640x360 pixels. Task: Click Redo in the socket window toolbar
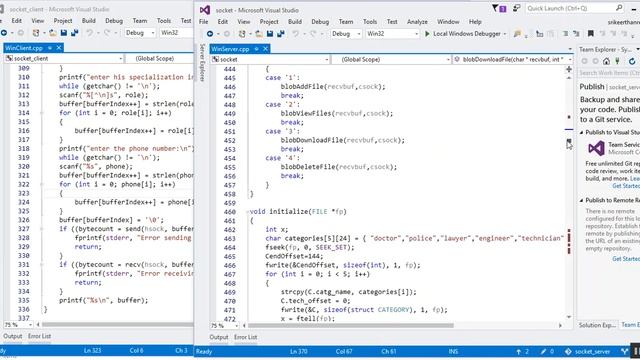[x=313, y=34]
